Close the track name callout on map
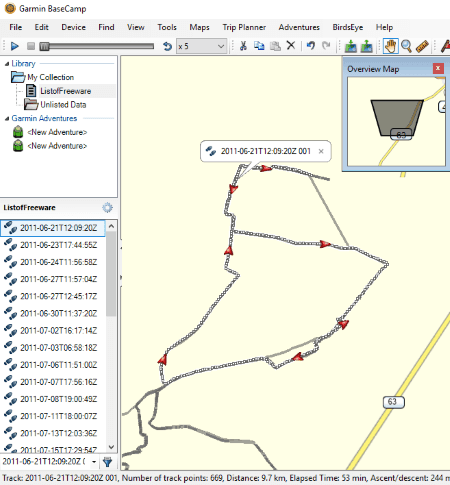The height and width of the screenshot is (485, 450). click(x=321, y=151)
